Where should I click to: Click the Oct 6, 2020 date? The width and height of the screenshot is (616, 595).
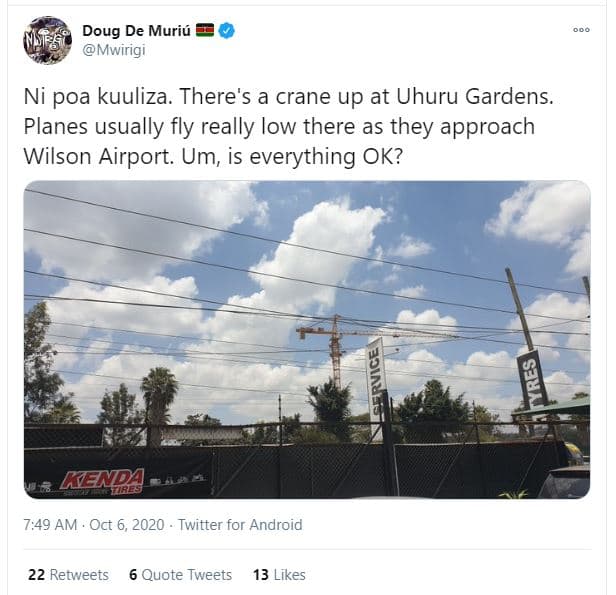(x=126, y=525)
